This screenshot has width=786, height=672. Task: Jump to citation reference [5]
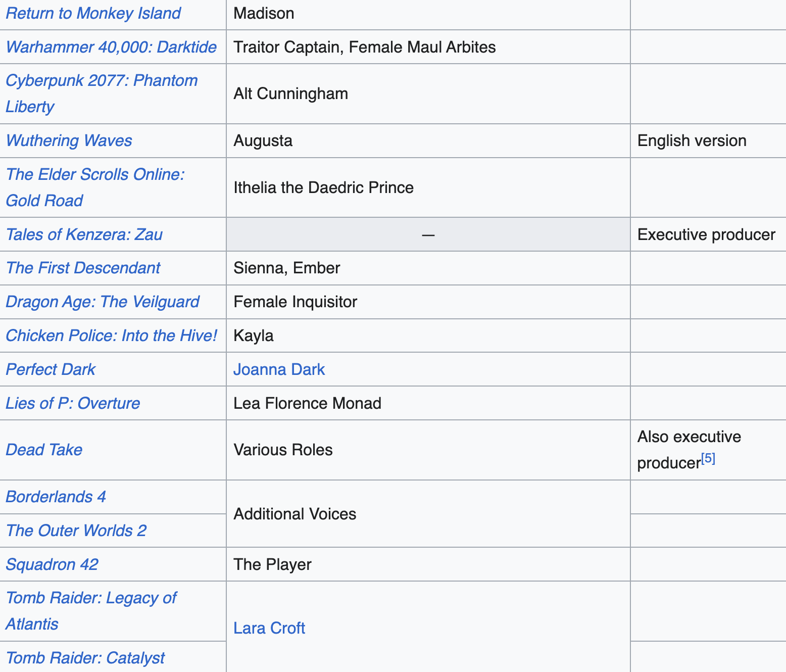coord(708,459)
